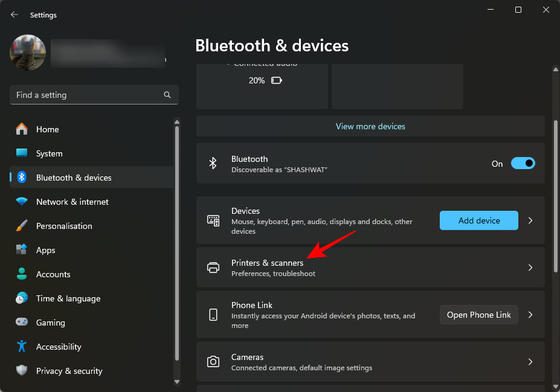The width and height of the screenshot is (560, 392).
Task: Click the Open Phone Link button
Action: 478,315
